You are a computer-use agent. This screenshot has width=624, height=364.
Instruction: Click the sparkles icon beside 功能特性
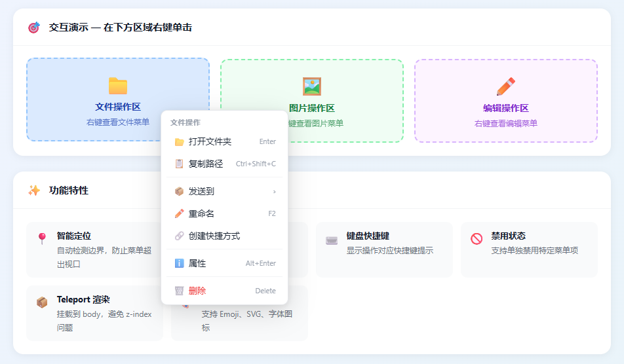34,191
